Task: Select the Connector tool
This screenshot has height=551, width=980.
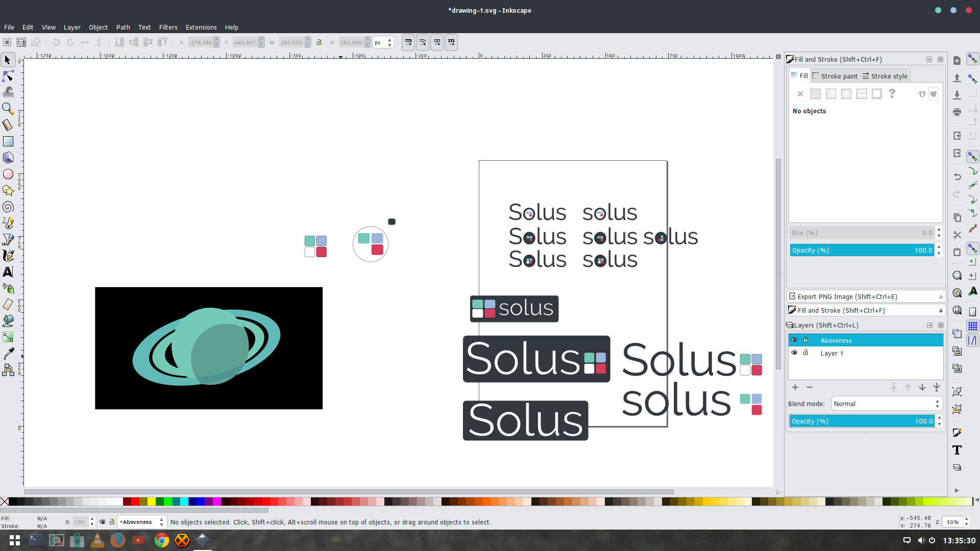Action: pos(8,370)
